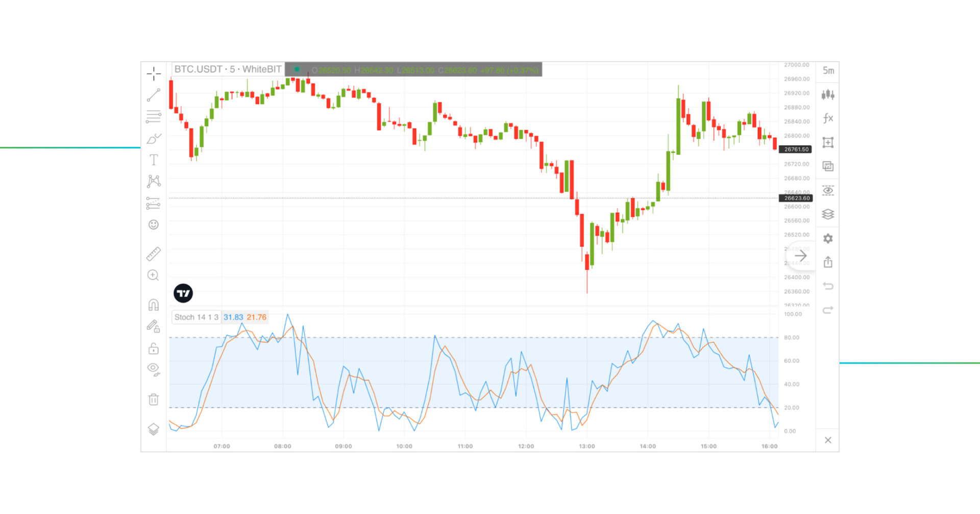The height and width of the screenshot is (514, 980).
Task: Select the Crosshair cursor tool
Action: pyautogui.click(x=153, y=74)
